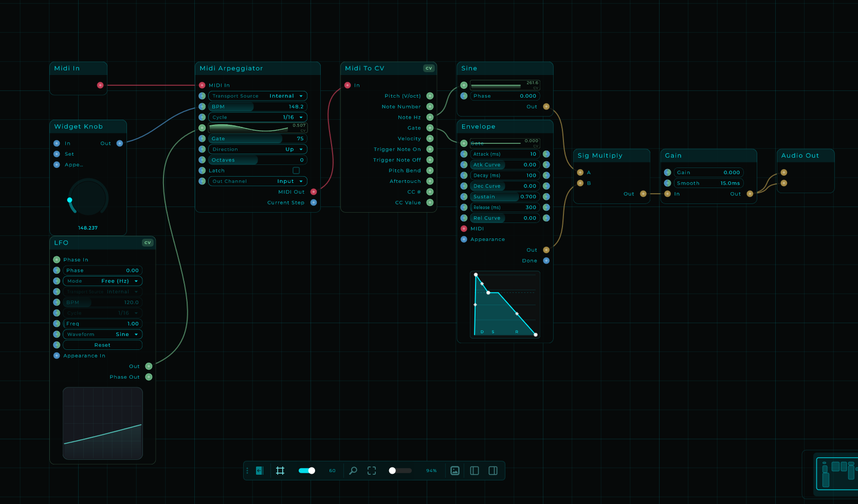
Task: Click the Sig Multiply A input port
Action: point(580,173)
